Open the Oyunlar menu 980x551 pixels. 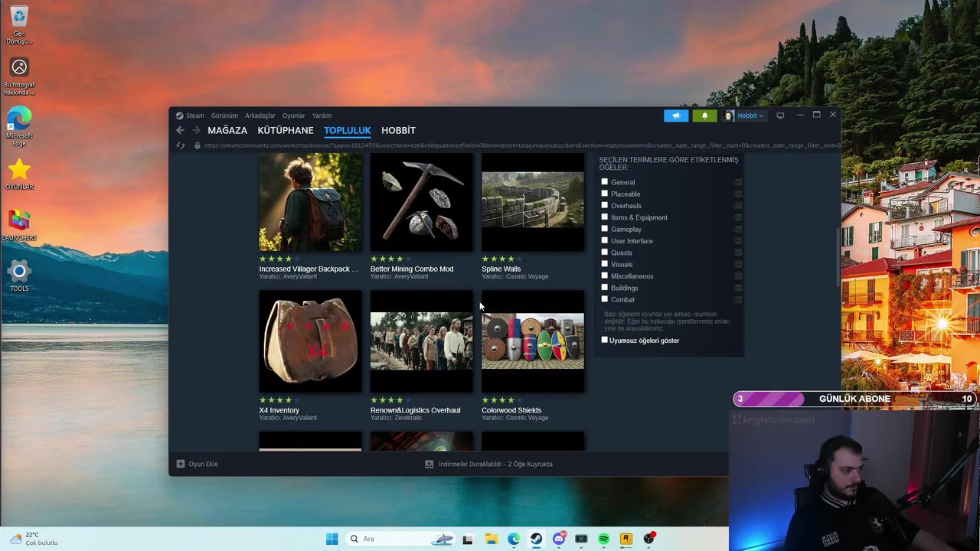point(293,116)
